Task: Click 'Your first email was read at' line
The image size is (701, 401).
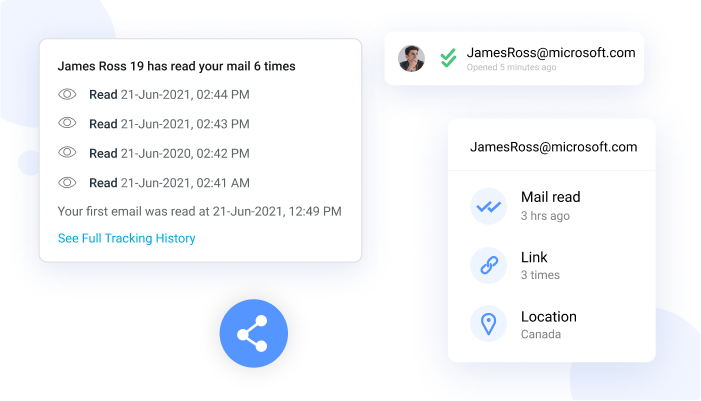Action: 199,211
